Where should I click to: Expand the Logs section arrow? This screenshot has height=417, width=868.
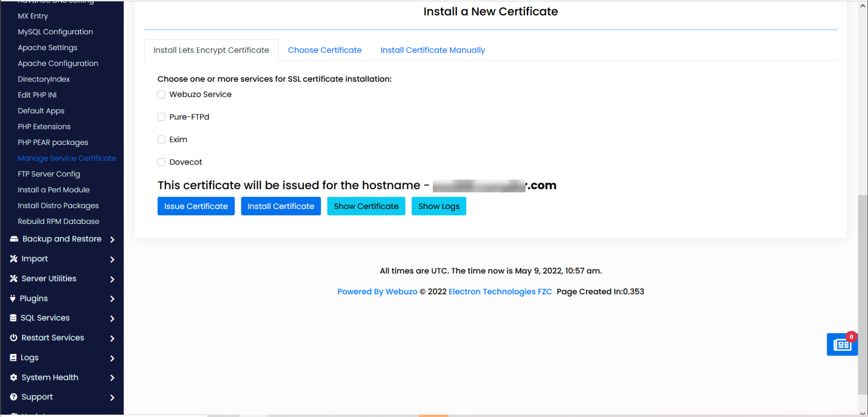112,358
